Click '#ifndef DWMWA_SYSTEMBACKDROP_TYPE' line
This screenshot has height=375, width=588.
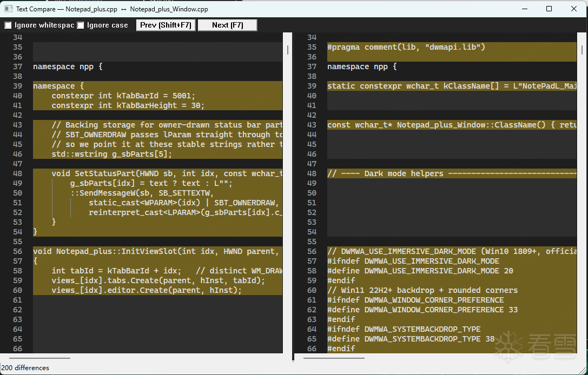coord(404,330)
